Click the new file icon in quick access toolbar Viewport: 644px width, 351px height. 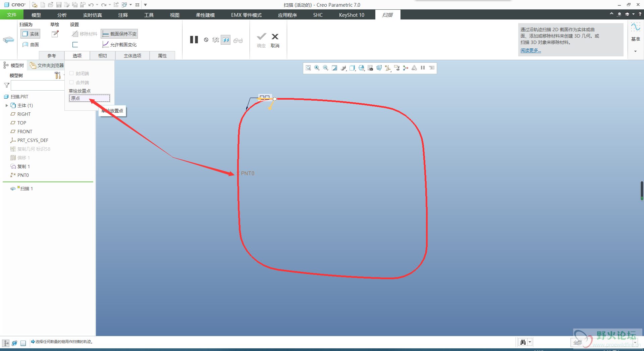pos(43,5)
